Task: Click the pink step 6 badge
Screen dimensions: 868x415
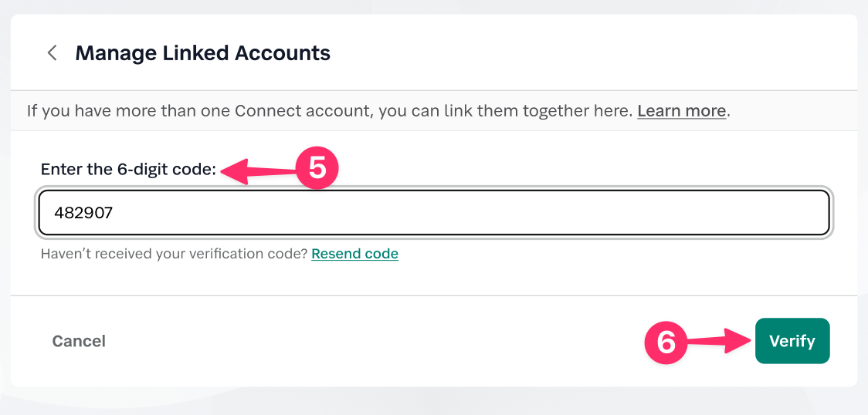Action: point(666,341)
